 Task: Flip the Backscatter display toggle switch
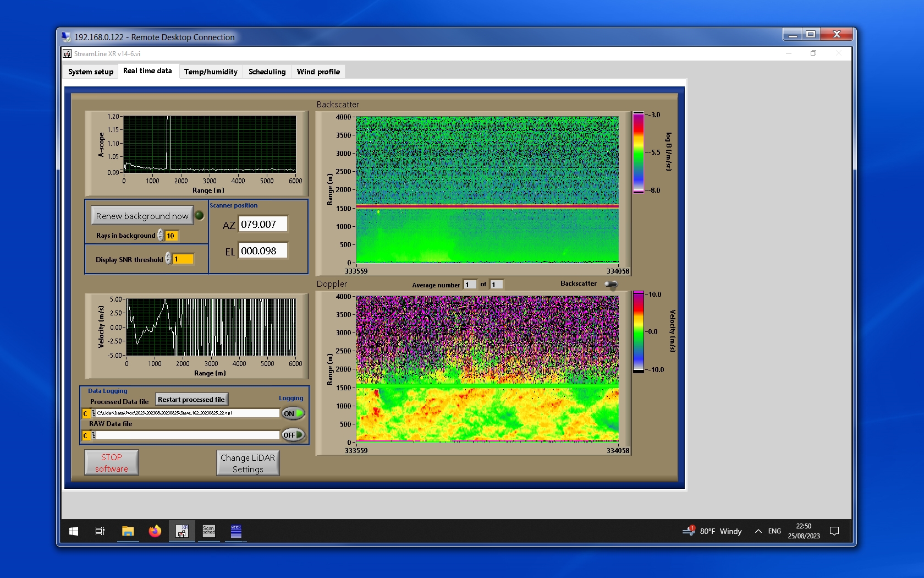tap(610, 284)
